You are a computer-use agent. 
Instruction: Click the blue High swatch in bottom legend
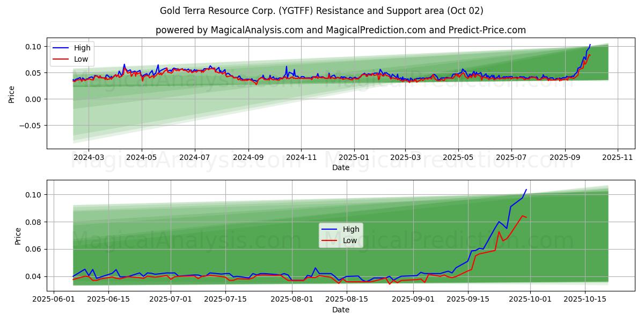click(330, 230)
